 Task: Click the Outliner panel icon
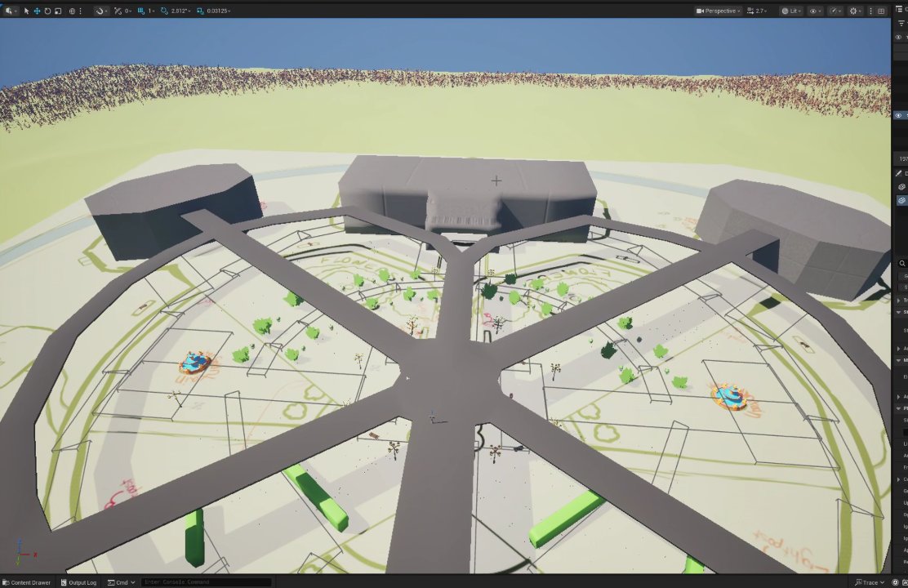(x=899, y=9)
